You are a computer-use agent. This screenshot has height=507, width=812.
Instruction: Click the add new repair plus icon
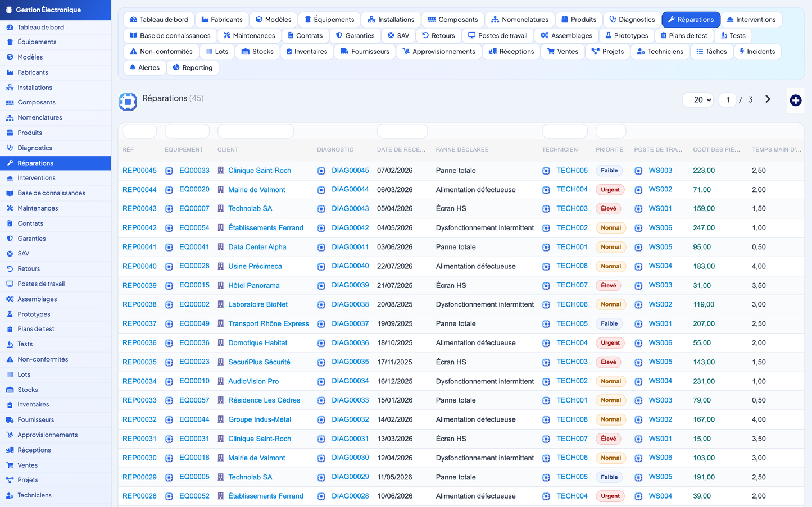point(795,101)
